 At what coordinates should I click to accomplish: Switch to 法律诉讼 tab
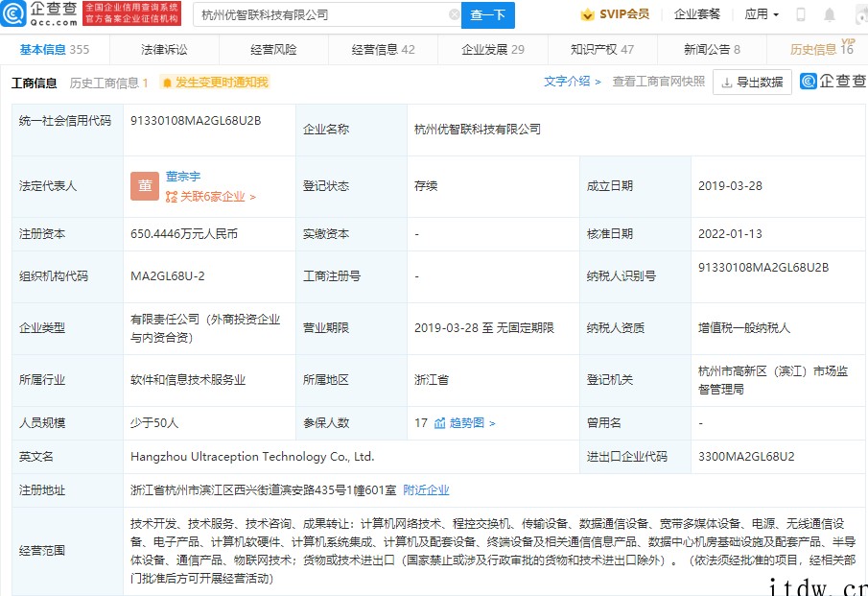click(164, 49)
